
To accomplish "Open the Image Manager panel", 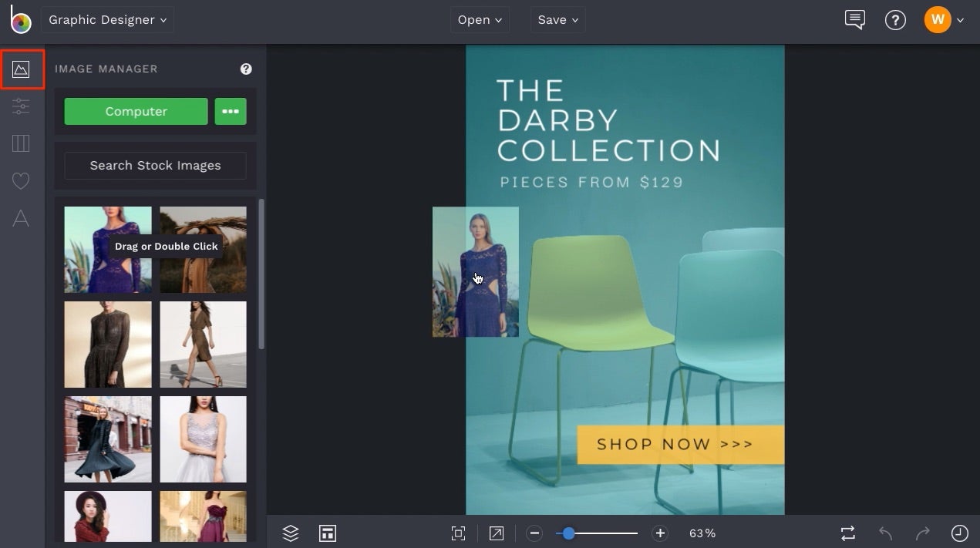I will (22, 69).
